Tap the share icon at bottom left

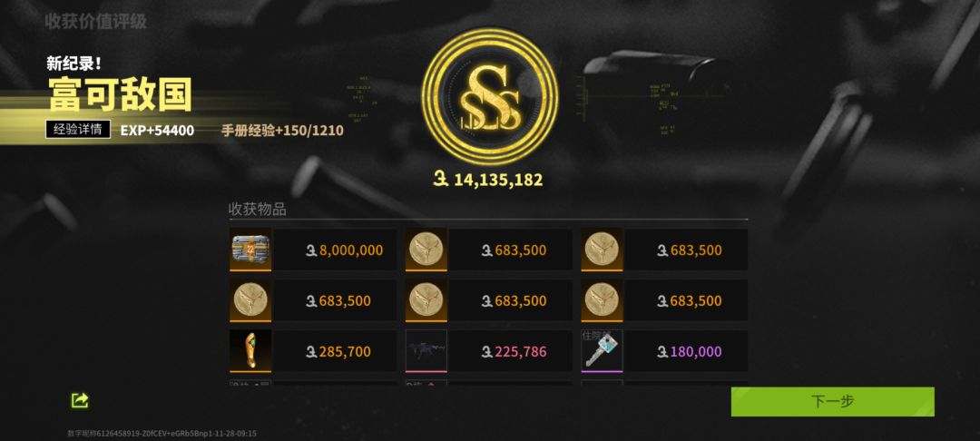(x=79, y=400)
